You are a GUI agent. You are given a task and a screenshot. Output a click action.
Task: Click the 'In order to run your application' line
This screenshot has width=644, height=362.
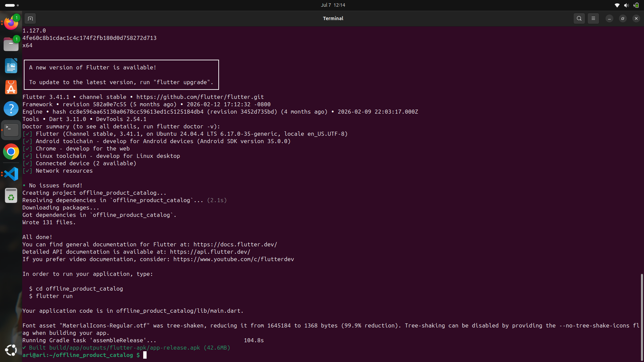pyautogui.click(x=88, y=274)
